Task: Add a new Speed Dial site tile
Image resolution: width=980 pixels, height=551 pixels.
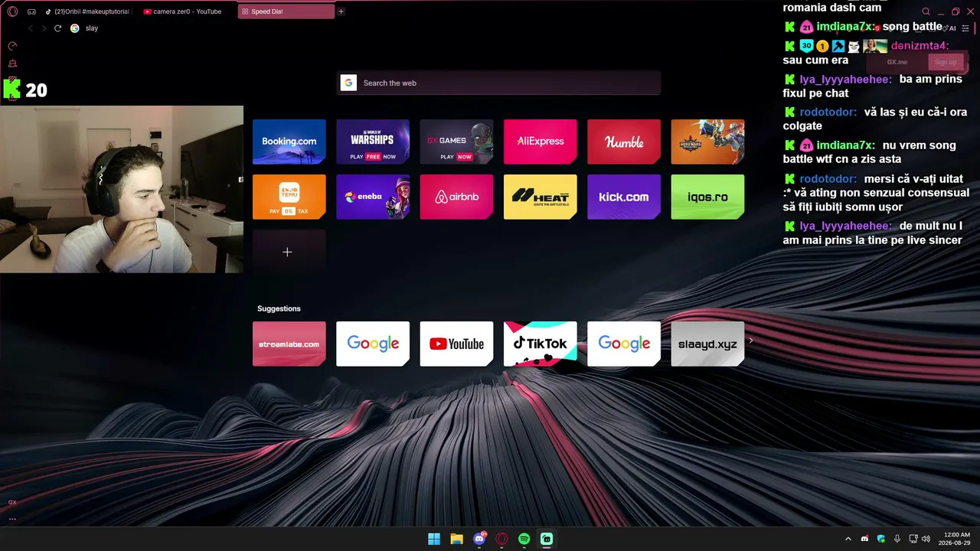Action: coord(289,252)
